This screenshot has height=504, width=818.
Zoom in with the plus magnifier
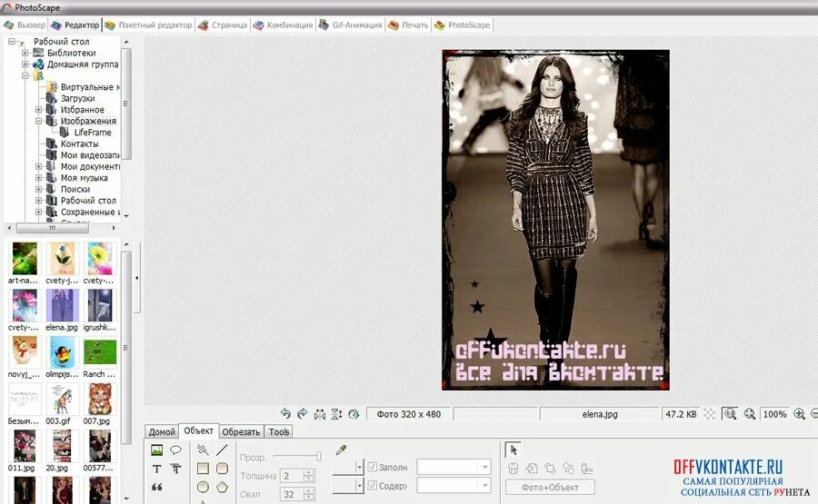click(x=799, y=414)
